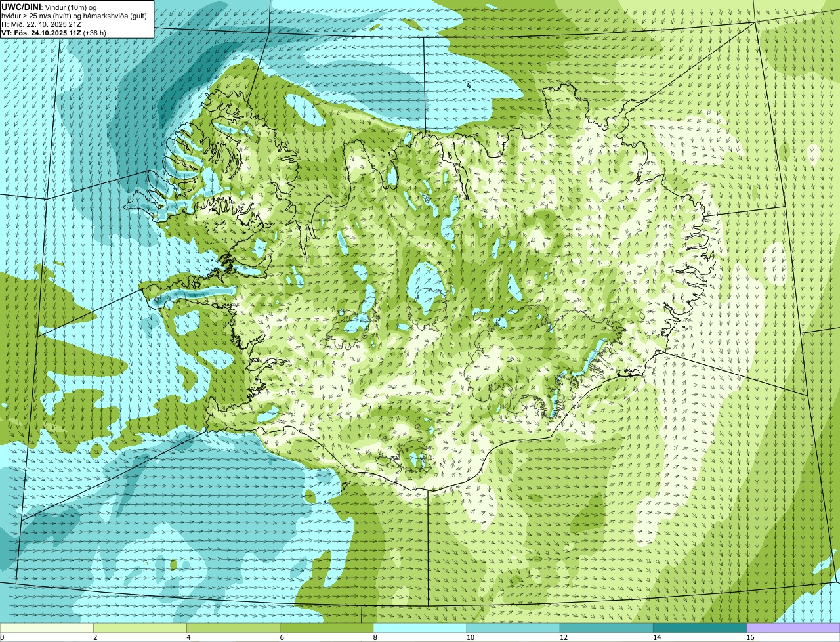This screenshot has height=642, width=840.
Task: Click the legend label "0"
Action: 3,637
